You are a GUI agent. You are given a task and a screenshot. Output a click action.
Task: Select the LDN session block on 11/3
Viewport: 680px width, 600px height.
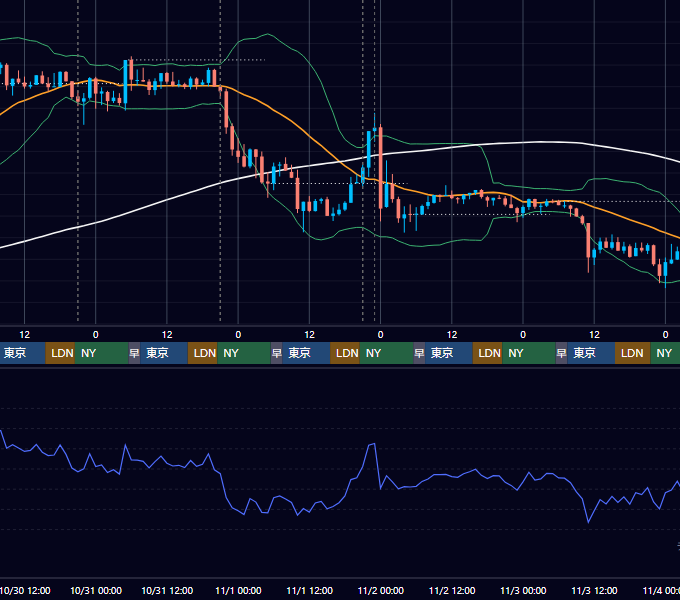tap(632, 353)
